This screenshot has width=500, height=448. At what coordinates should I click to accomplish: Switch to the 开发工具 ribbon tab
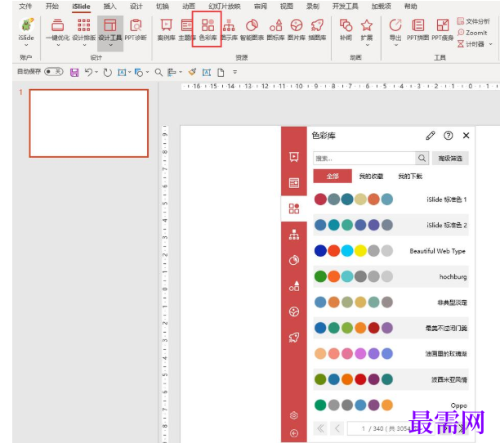[345, 7]
